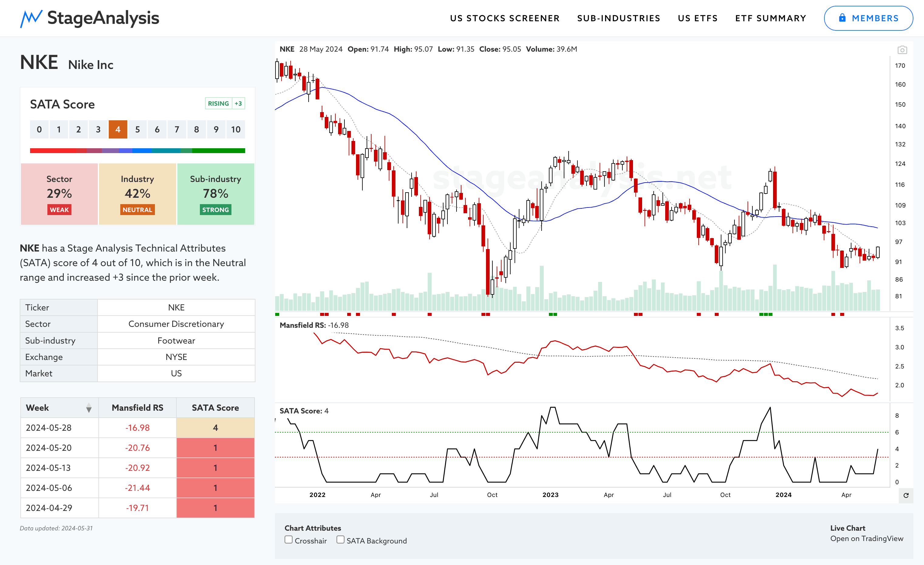The image size is (924, 565).
Task: Click the Chart Attributes heading
Action: (x=313, y=528)
